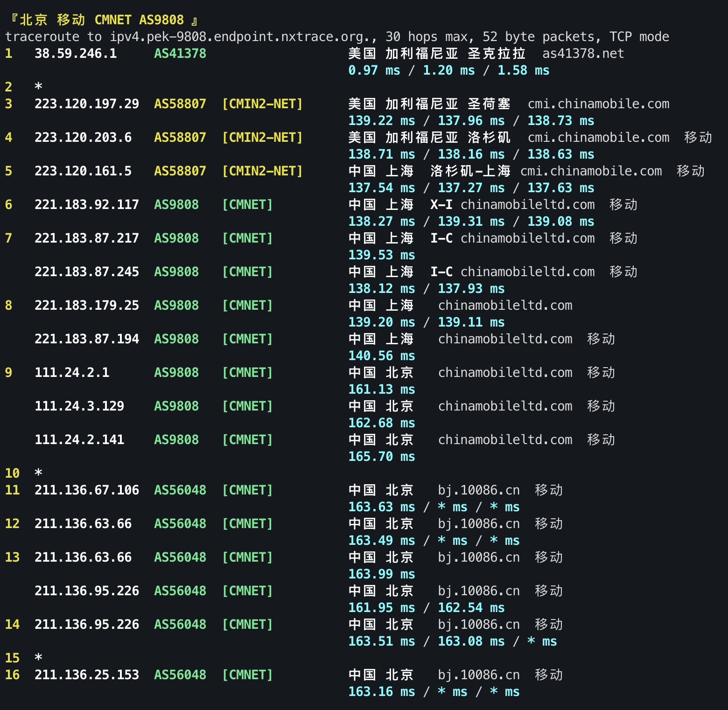The height and width of the screenshot is (710, 728).
Task: Click IP 211.136.63.66 on hop 12
Action: pos(83,524)
